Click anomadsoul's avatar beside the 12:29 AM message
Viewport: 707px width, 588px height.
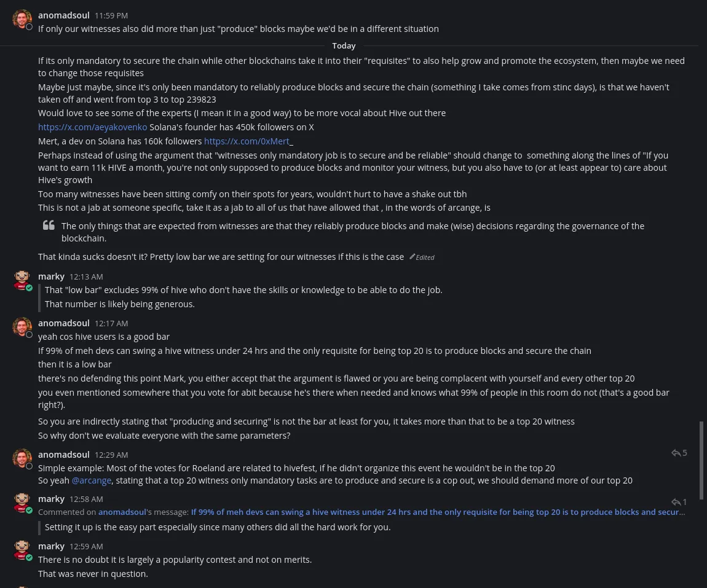(22, 458)
